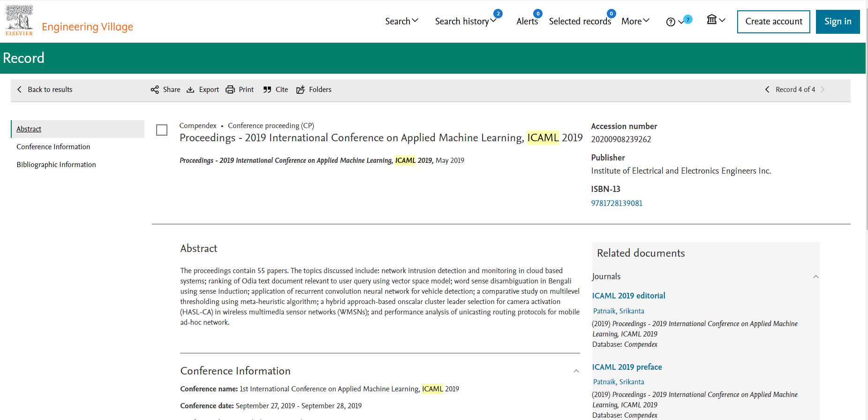Click the Folders icon
This screenshot has width=868, height=420.
pos(301,90)
